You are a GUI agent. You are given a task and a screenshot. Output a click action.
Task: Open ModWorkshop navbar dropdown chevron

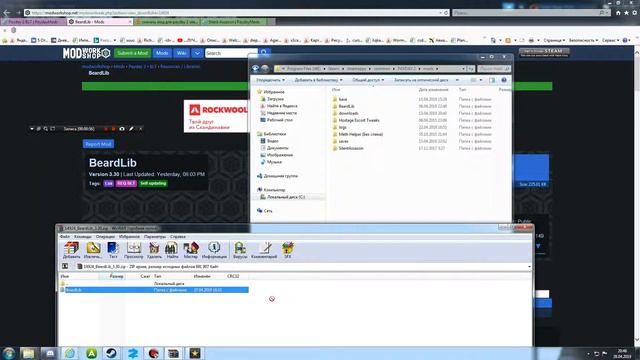click(197, 53)
